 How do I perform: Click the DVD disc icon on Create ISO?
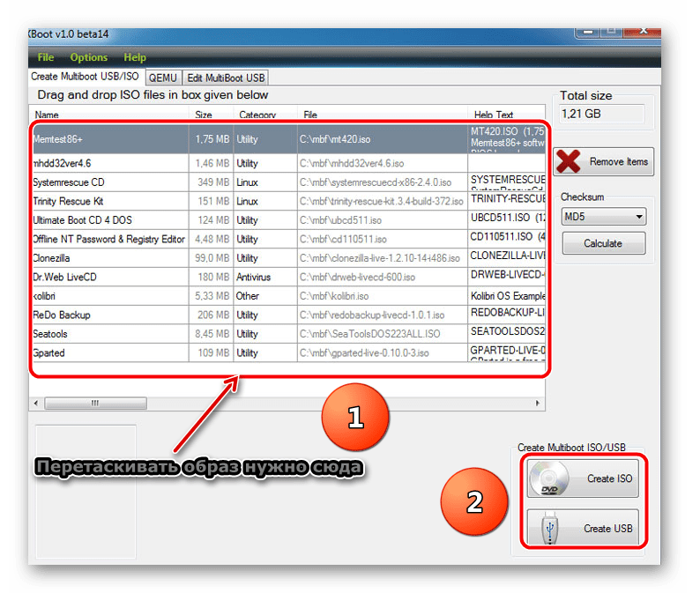[548, 479]
